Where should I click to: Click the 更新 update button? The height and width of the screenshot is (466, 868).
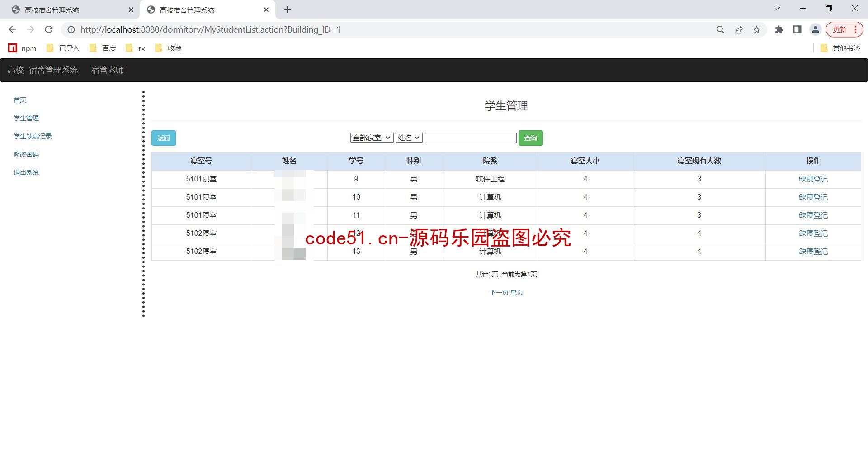[844, 29]
